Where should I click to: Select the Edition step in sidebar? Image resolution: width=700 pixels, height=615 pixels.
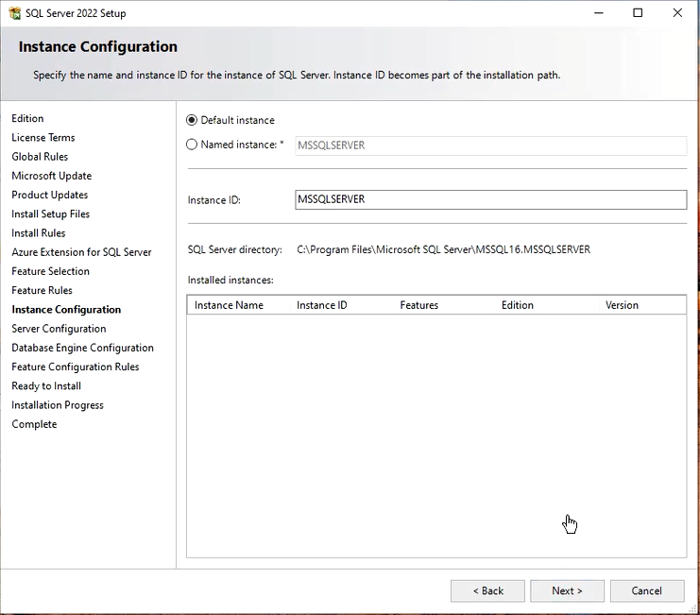pos(27,118)
